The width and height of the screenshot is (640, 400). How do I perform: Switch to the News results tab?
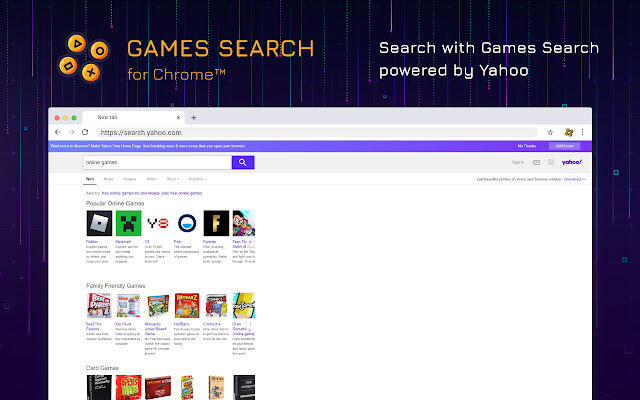coord(108,179)
